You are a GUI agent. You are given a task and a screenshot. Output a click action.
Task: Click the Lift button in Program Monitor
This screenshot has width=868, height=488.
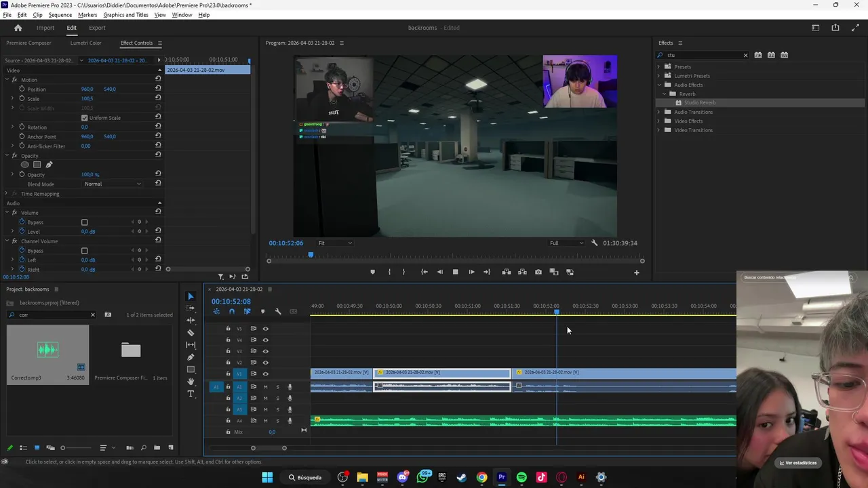pos(507,272)
